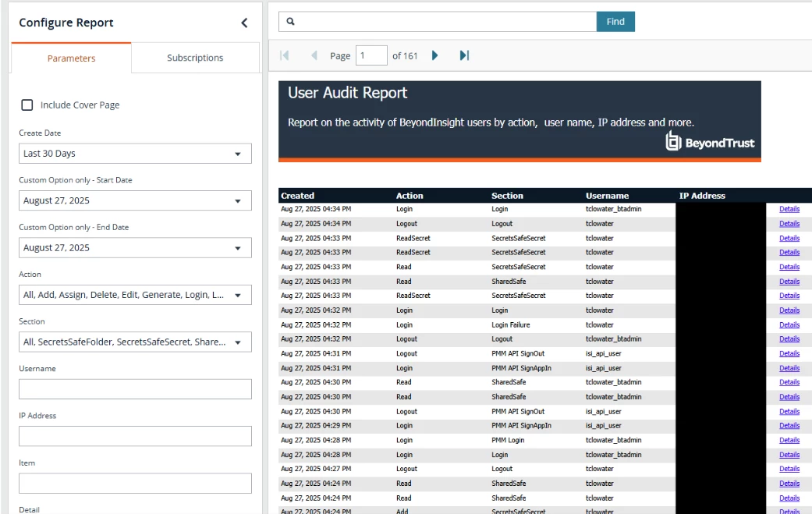Go to previous report page
Image resolution: width=812 pixels, height=514 pixels.
click(x=314, y=55)
